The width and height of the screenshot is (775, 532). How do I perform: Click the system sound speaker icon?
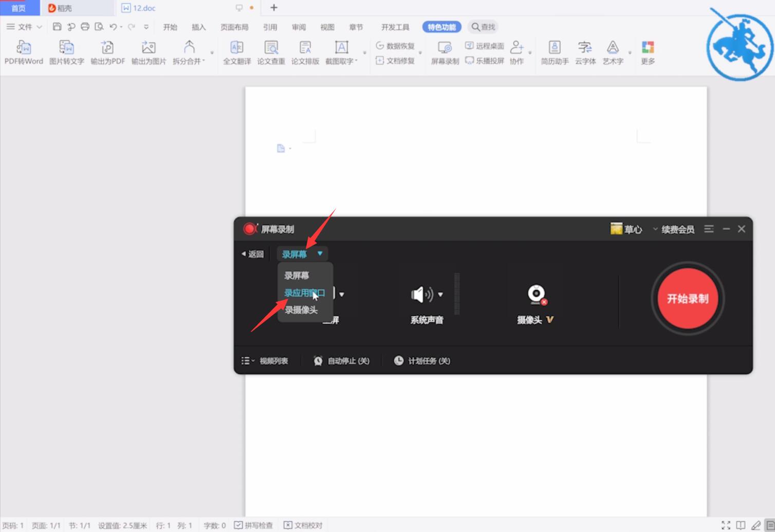click(x=422, y=295)
